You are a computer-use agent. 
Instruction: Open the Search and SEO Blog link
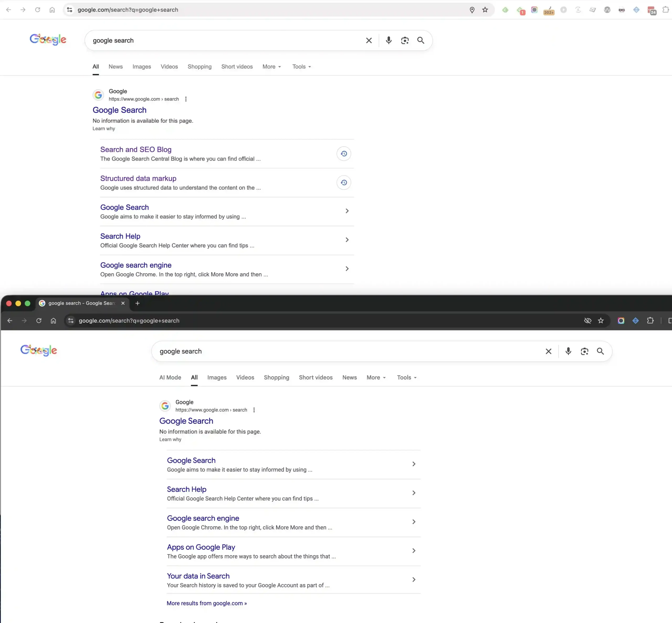136,149
